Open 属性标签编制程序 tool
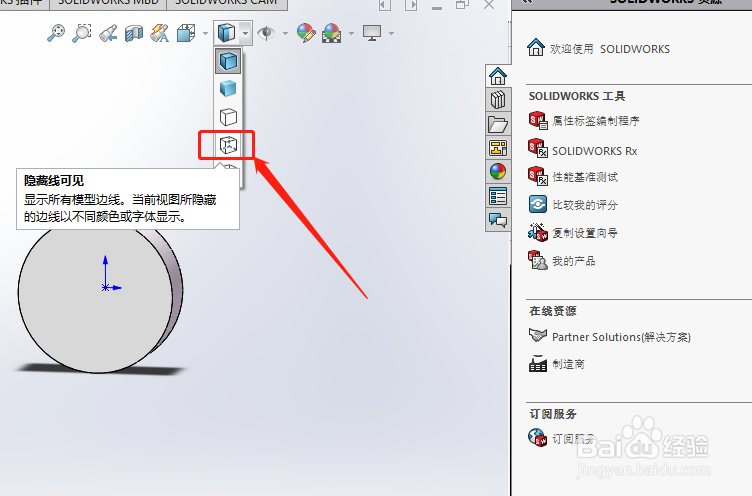The width and height of the screenshot is (752, 496). [596, 121]
